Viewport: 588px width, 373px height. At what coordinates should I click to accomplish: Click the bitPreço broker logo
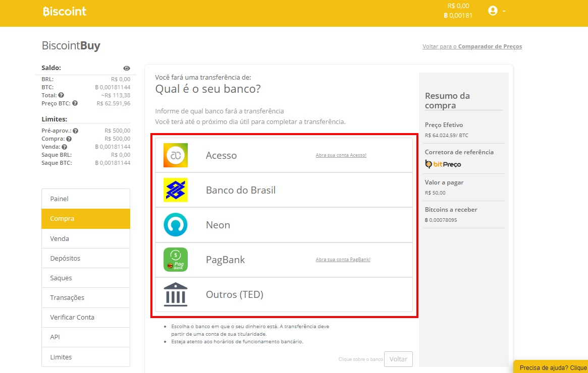coord(443,164)
